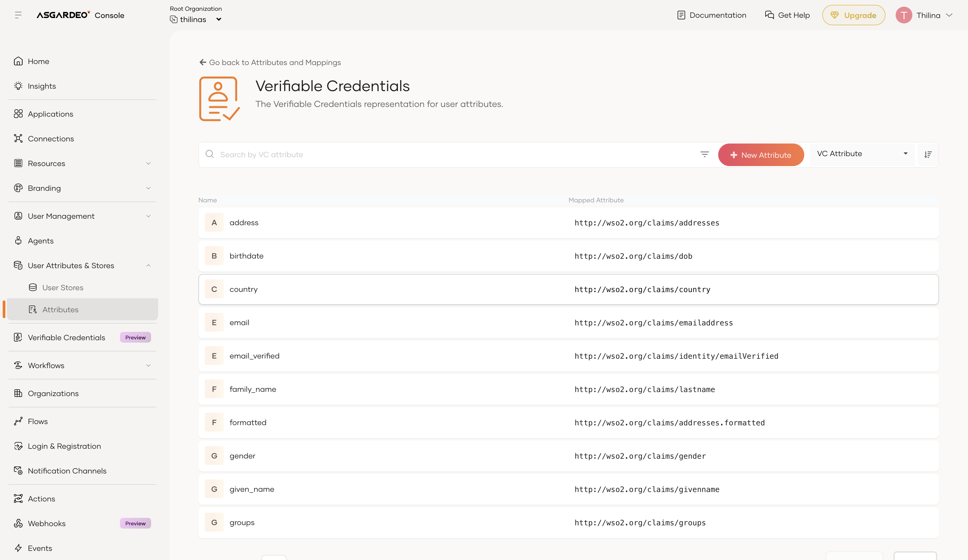Click the Connections sidebar icon
968x560 pixels.
click(18, 139)
